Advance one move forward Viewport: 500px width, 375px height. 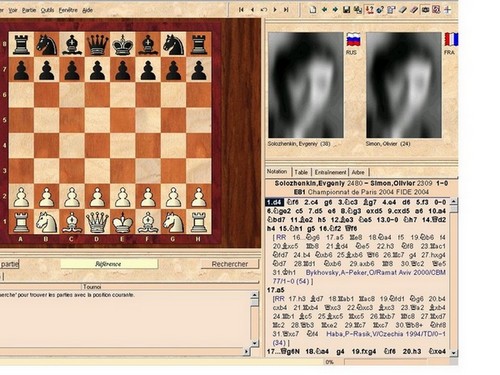[275, 10]
